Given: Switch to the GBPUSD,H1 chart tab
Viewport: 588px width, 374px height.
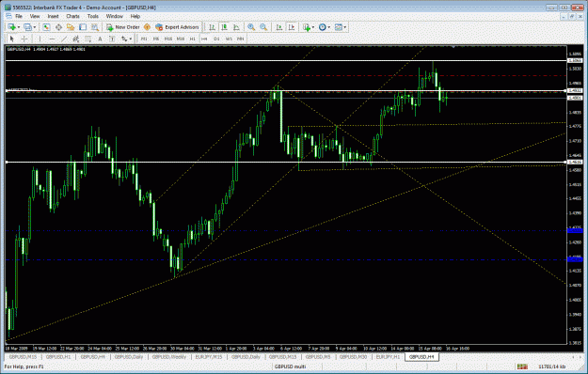Looking at the screenshot, I should (58, 357).
